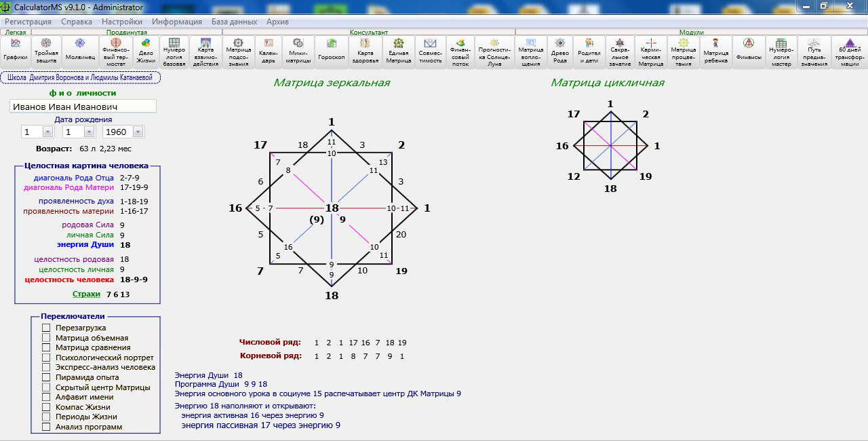The height and width of the screenshot is (441, 868).
Task: Check the Компас Жизни option
Action: pyautogui.click(x=46, y=407)
